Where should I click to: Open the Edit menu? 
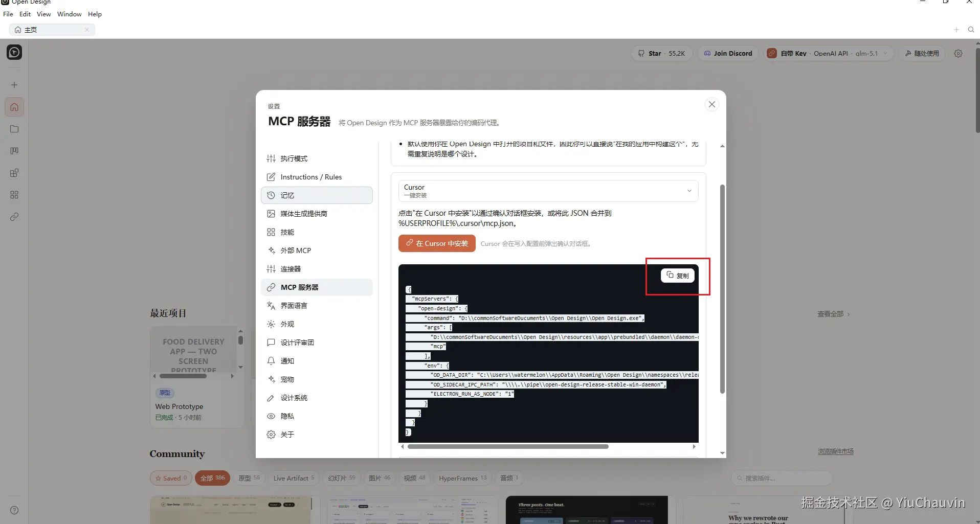coord(25,14)
